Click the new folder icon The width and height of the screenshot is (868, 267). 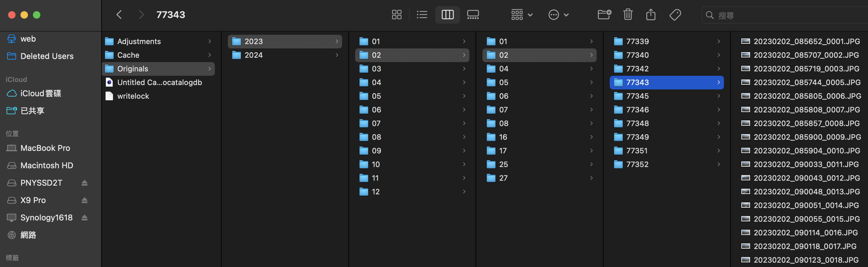point(604,15)
